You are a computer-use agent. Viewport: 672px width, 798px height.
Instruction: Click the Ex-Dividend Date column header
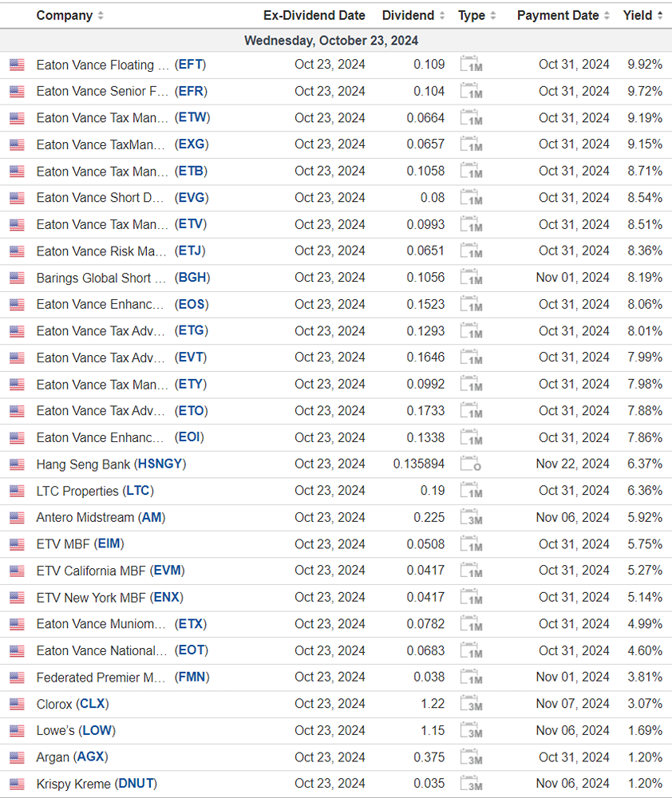[314, 16]
